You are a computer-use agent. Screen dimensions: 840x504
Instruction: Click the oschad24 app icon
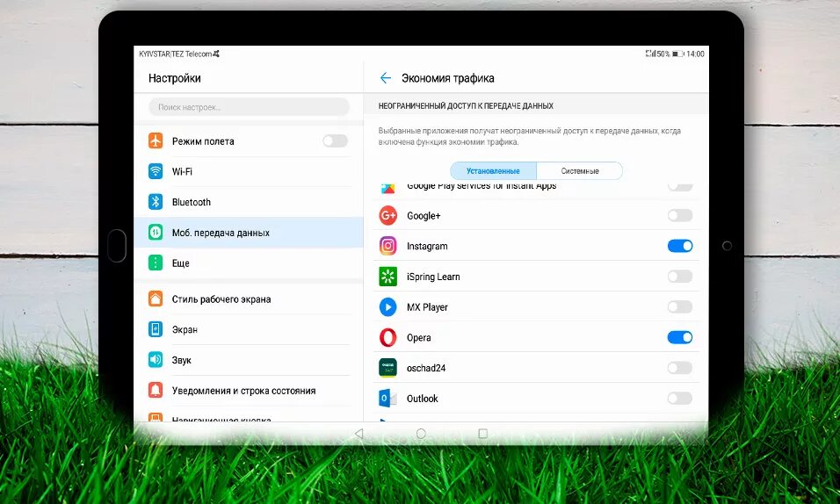tap(387, 368)
